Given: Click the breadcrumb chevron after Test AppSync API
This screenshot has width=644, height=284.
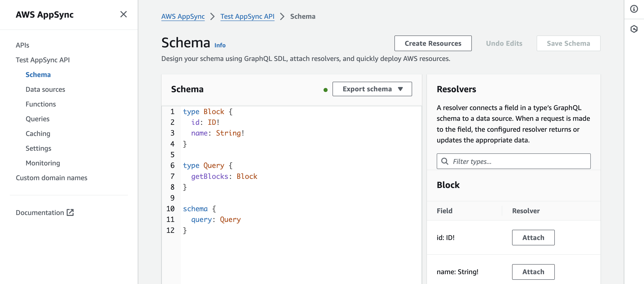Looking at the screenshot, I should (x=282, y=17).
